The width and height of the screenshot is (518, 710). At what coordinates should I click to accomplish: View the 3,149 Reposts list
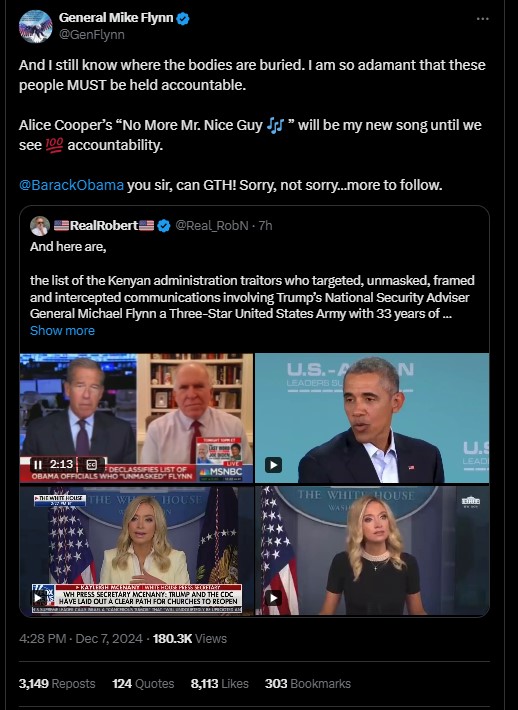pyautogui.click(x=57, y=683)
